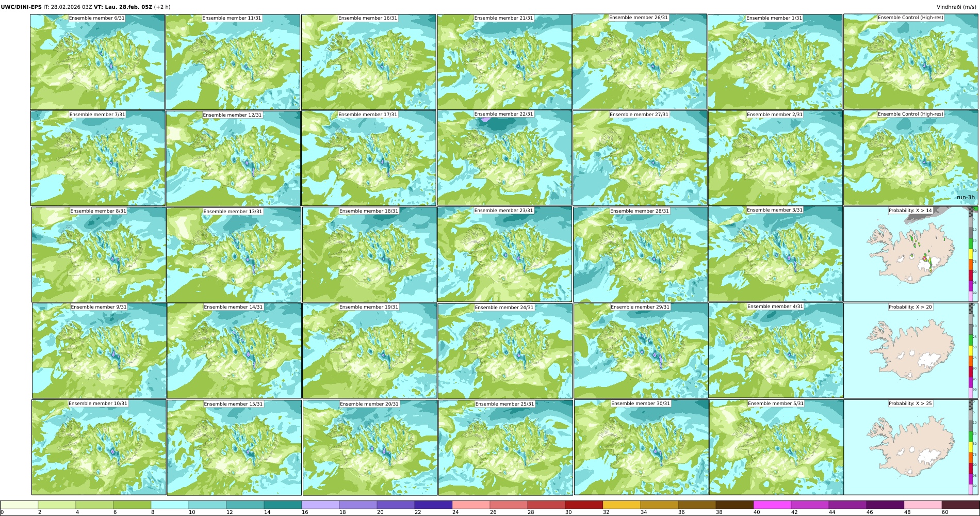Select the Ensemble member 1/31 map
Viewport: 980px width, 516px height.
pyautogui.click(x=775, y=62)
